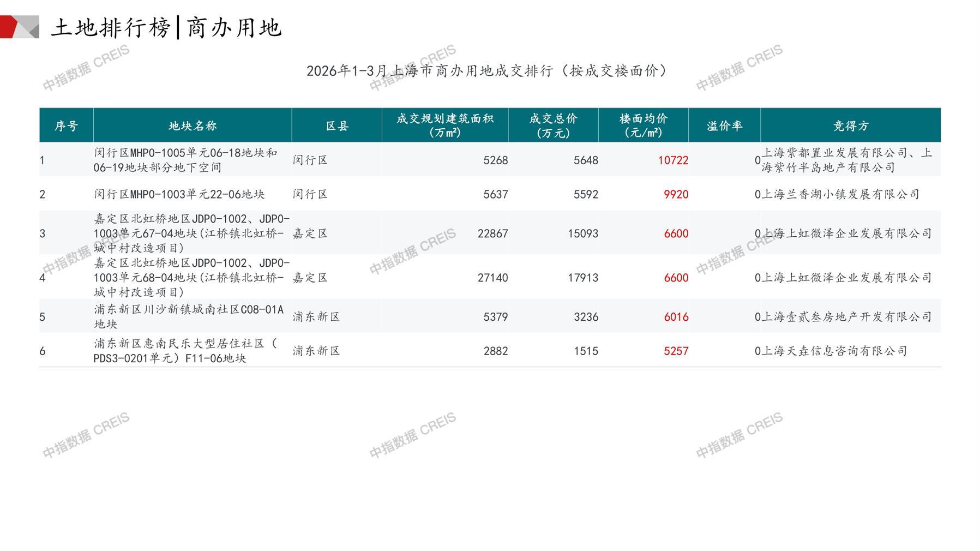980x551 pixels.
Task: Select the 地块名称 column header
Action: [x=193, y=126]
